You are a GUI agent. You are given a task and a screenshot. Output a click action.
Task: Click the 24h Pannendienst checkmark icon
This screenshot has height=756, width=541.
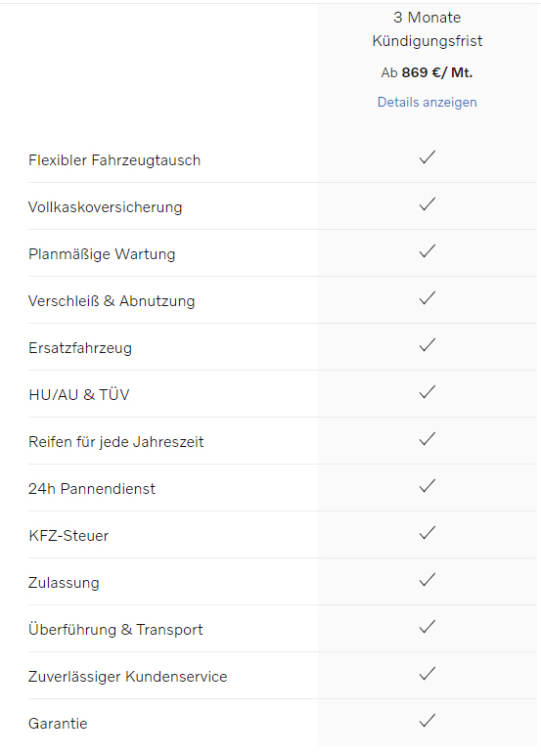click(428, 485)
